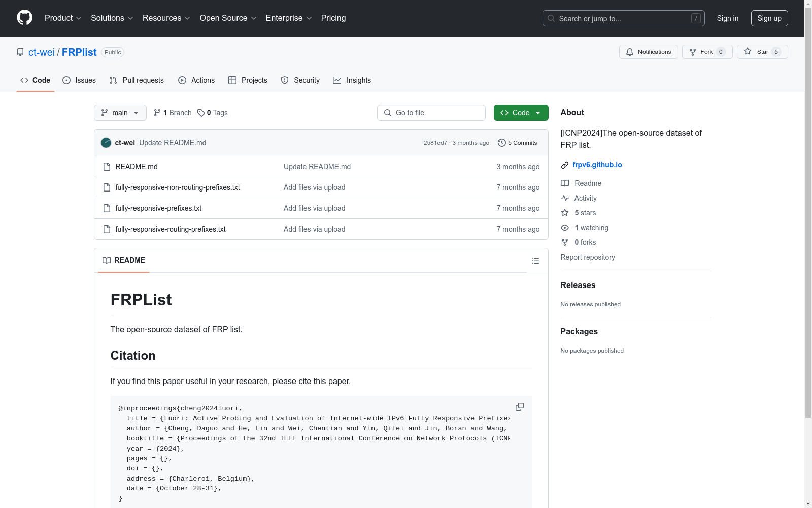The width and height of the screenshot is (812, 508).
Task: Click the book icon beside Readme
Action: click(565, 183)
